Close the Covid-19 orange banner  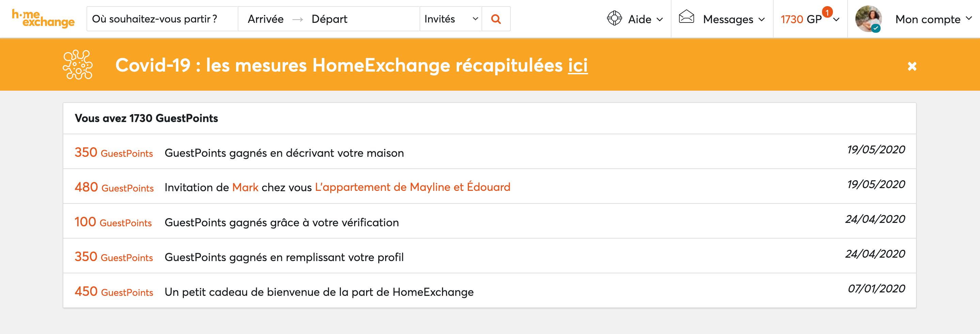coord(912,66)
